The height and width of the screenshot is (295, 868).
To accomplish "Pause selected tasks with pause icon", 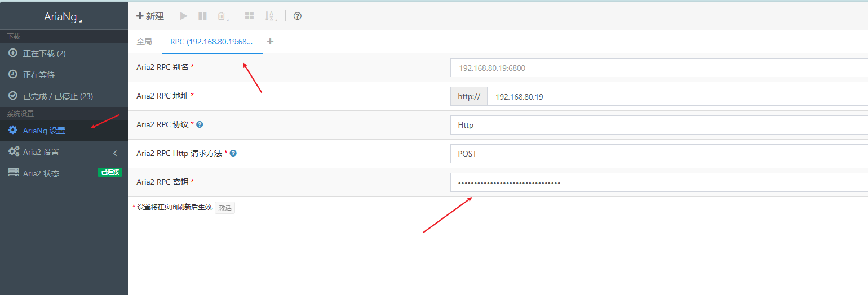I will point(202,16).
